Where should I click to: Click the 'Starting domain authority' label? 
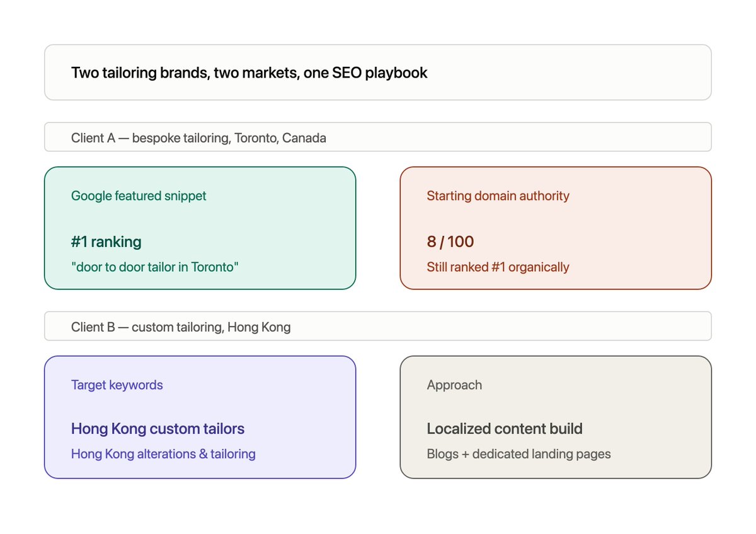click(x=498, y=195)
